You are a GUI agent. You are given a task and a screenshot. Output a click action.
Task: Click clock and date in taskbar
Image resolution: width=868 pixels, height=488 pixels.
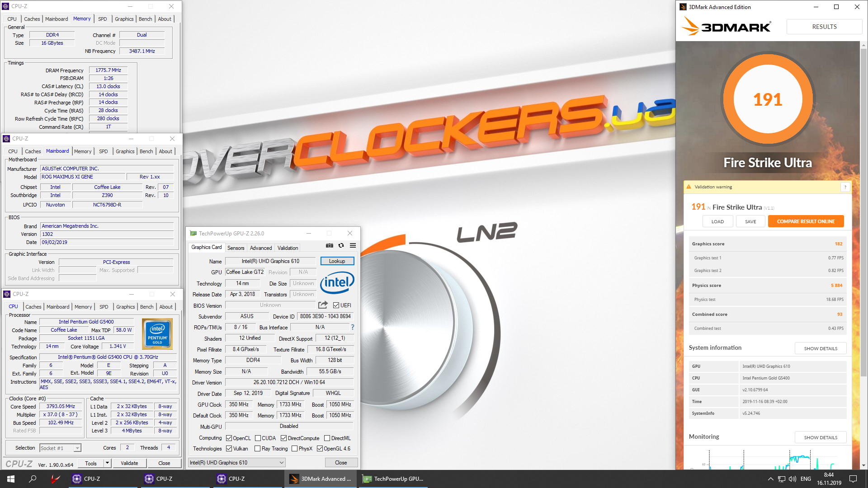pyautogui.click(x=829, y=479)
